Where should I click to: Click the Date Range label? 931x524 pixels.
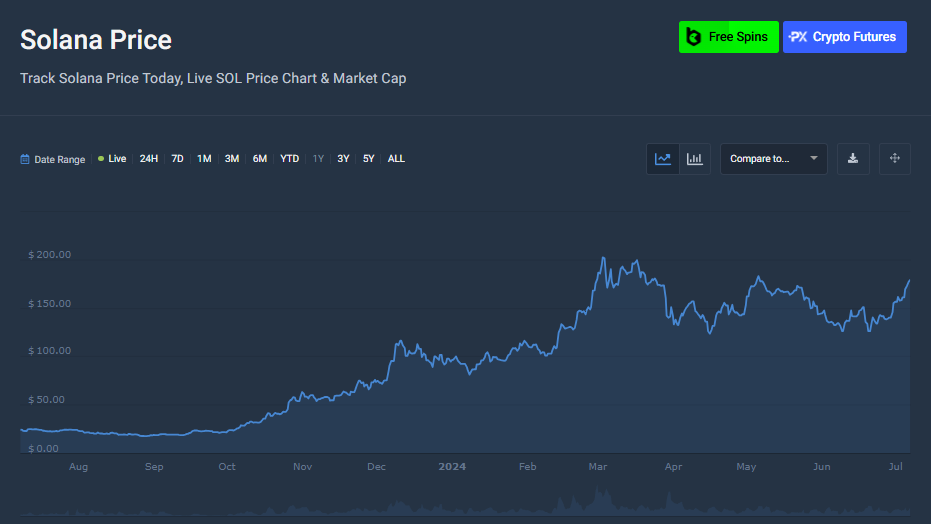tap(59, 160)
